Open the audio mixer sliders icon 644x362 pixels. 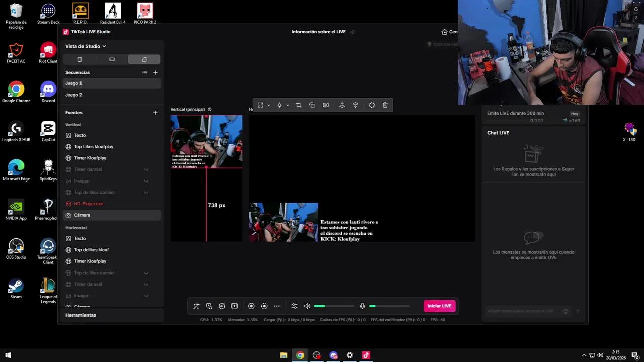click(294, 306)
